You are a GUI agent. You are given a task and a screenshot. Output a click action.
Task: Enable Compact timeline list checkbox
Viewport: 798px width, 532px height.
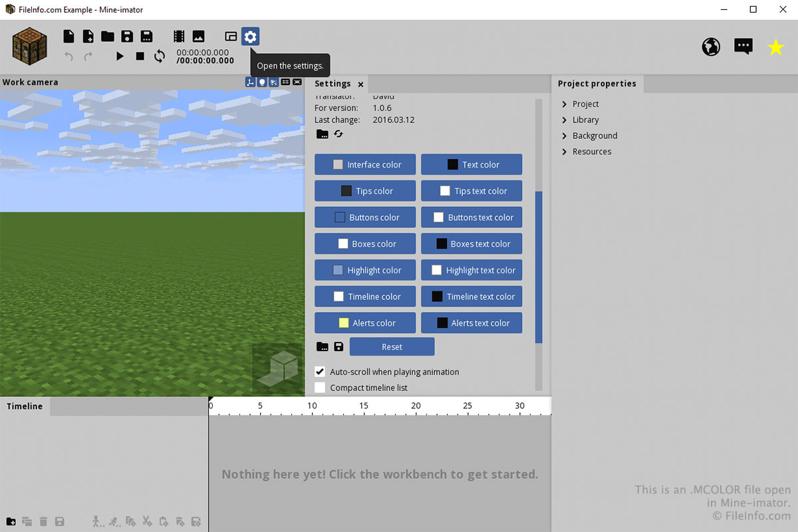(320, 388)
